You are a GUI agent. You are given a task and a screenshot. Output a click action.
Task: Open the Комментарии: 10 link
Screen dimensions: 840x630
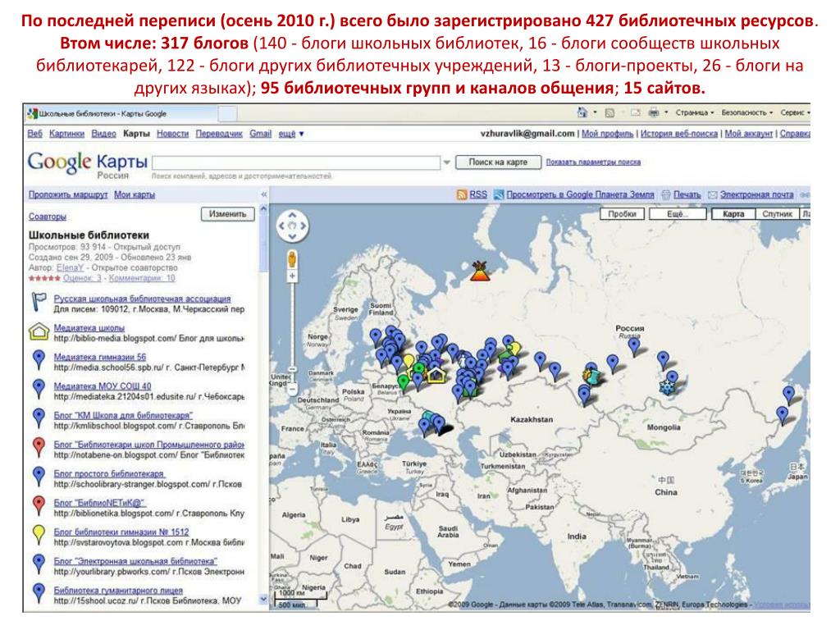tap(142, 279)
